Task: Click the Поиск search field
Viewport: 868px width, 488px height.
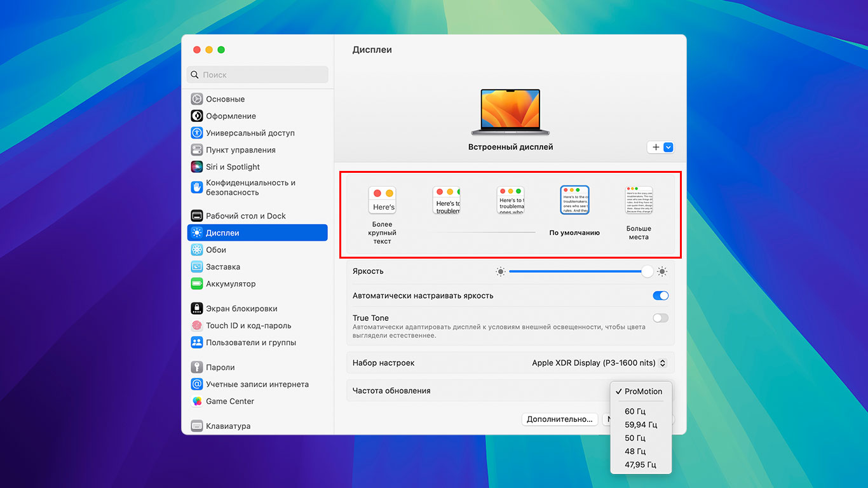Action: pos(257,75)
